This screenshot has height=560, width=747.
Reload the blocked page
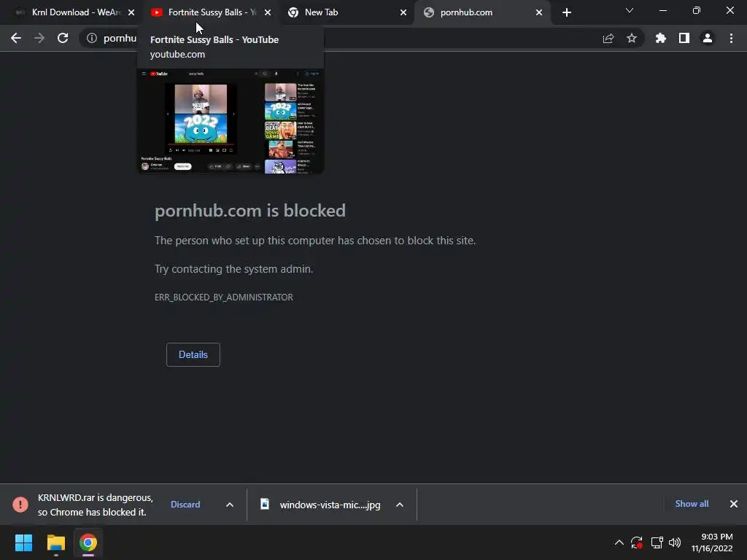pos(63,38)
